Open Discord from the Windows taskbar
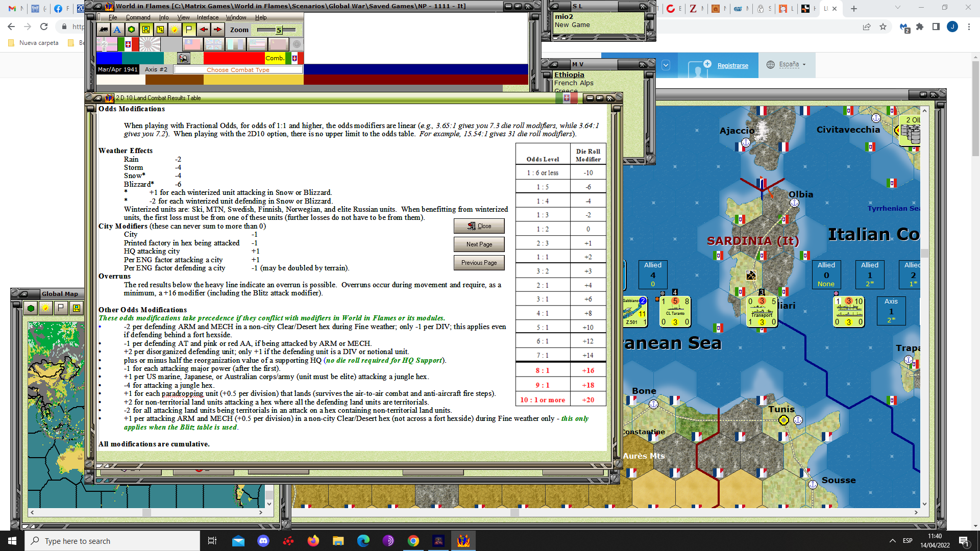The height and width of the screenshot is (551, 980). point(263,541)
